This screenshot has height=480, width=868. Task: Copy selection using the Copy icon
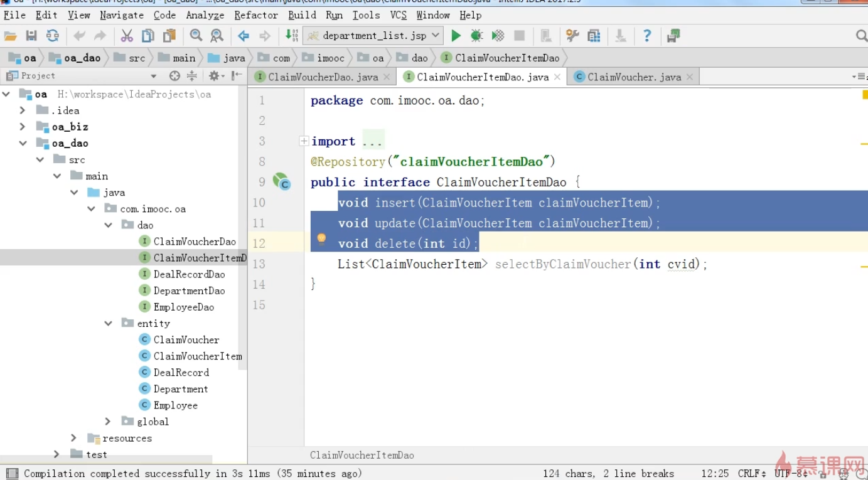(148, 36)
